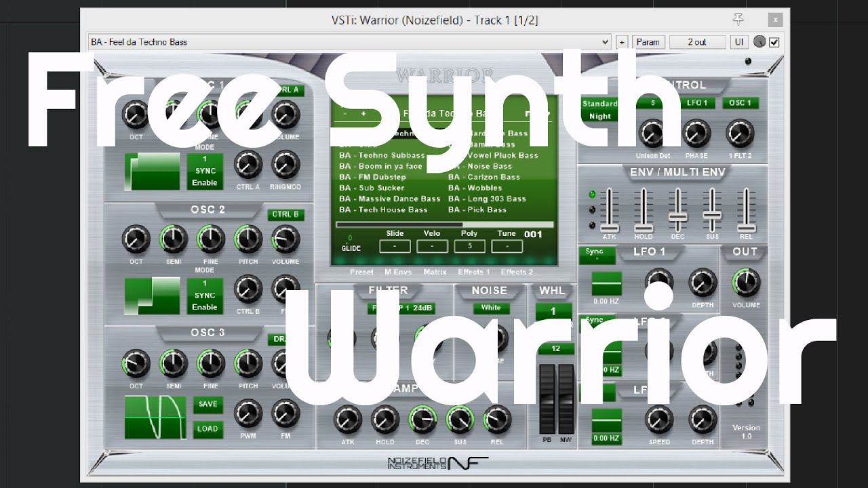Click the bottom LFO SPEED knob
868x488 pixels.
659,420
